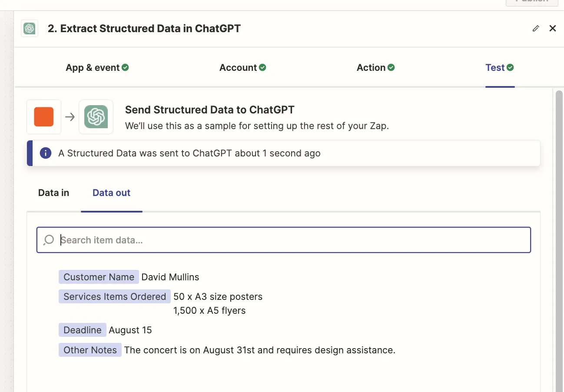Screen dimensions: 564x392
Task: Click the ChatGPT logo beside the arrow
Action: click(x=96, y=117)
